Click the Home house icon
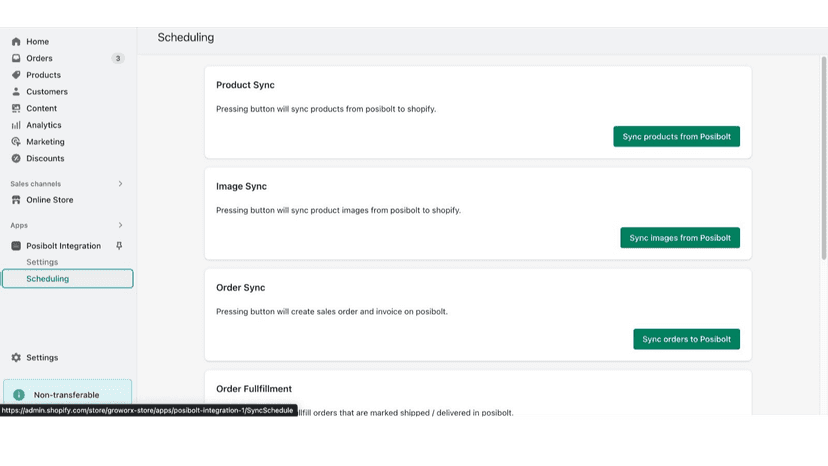The height and width of the screenshot is (466, 828). tap(16, 41)
